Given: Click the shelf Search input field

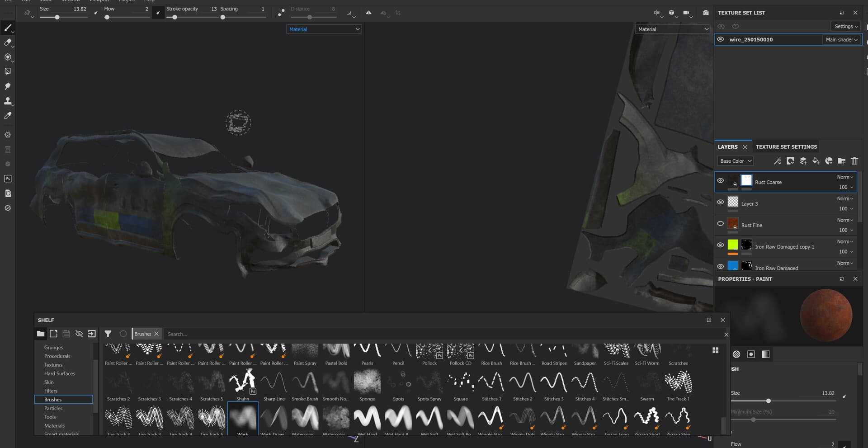Looking at the screenshot, I should (x=443, y=334).
